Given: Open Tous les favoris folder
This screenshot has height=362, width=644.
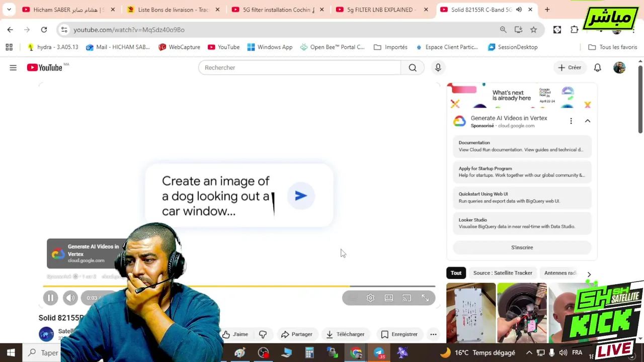Looking at the screenshot, I should click(613, 47).
